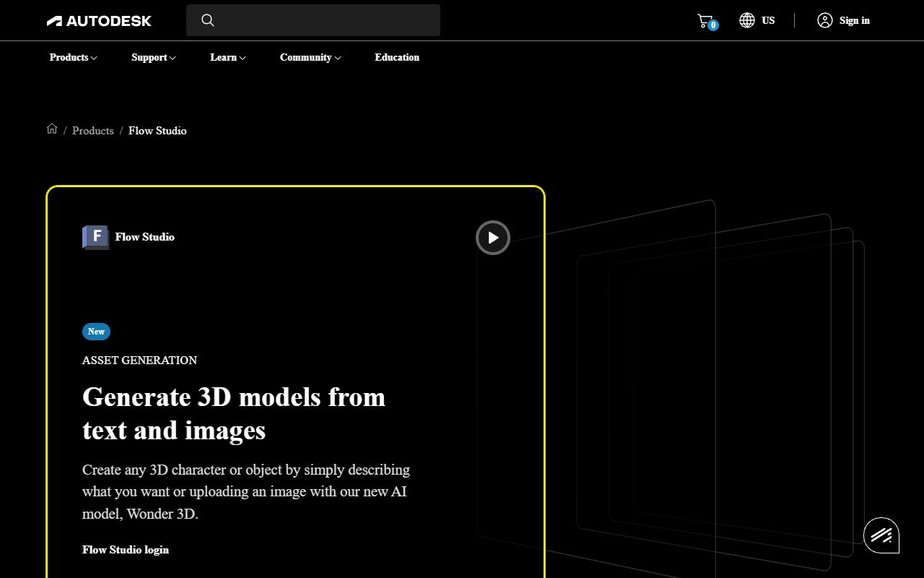Image resolution: width=924 pixels, height=578 pixels.
Task: Select Education in the navigation bar
Action: [x=397, y=57]
